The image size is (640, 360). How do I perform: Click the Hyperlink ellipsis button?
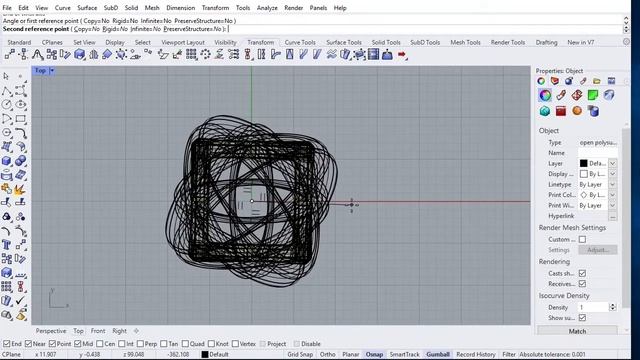point(613,216)
